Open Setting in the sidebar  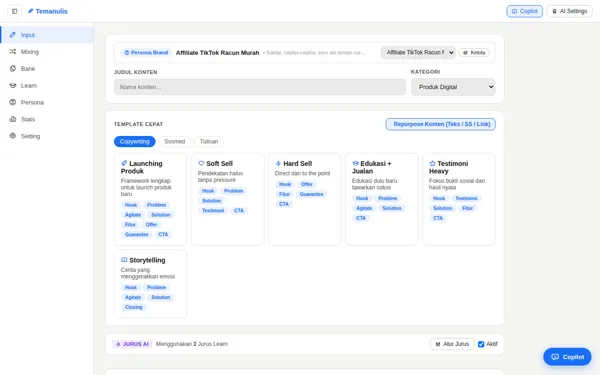[x=47, y=136]
